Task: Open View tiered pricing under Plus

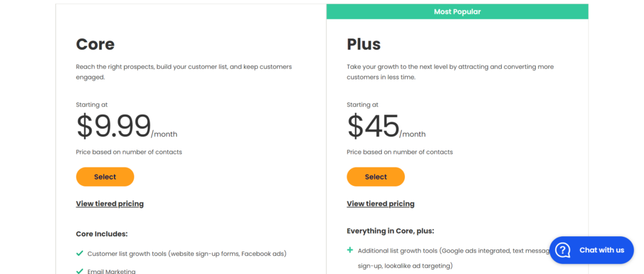Action: [380, 203]
